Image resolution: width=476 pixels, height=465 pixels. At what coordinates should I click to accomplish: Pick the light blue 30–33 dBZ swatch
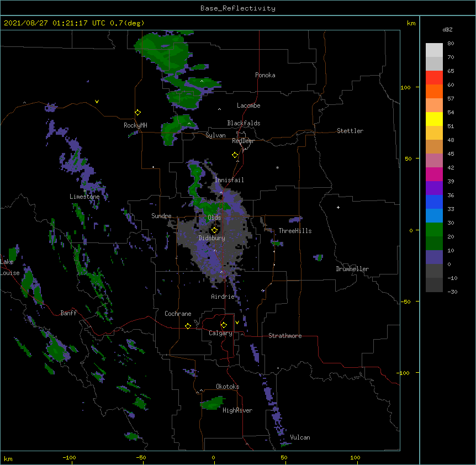click(x=434, y=215)
